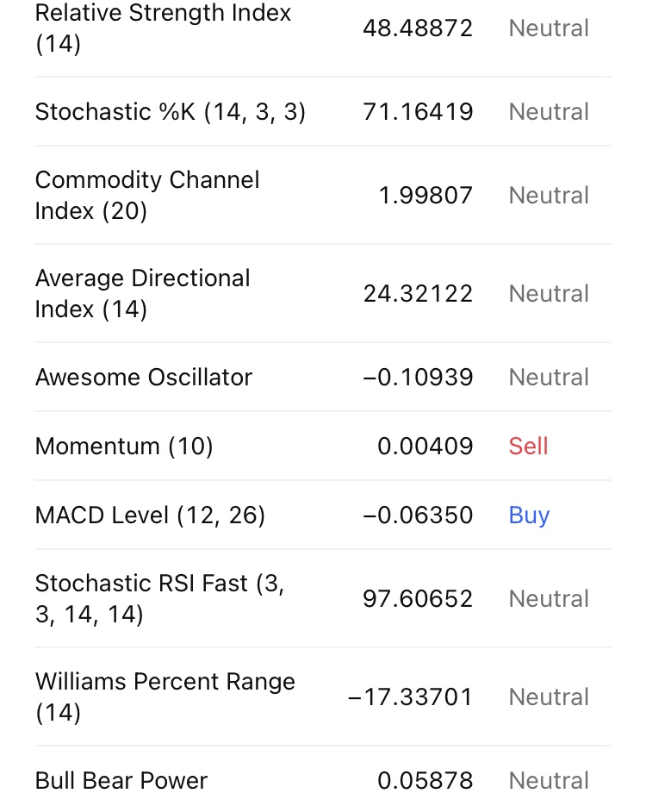
Task: Tap the Average Directional Index (14) label
Action: click(142, 293)
